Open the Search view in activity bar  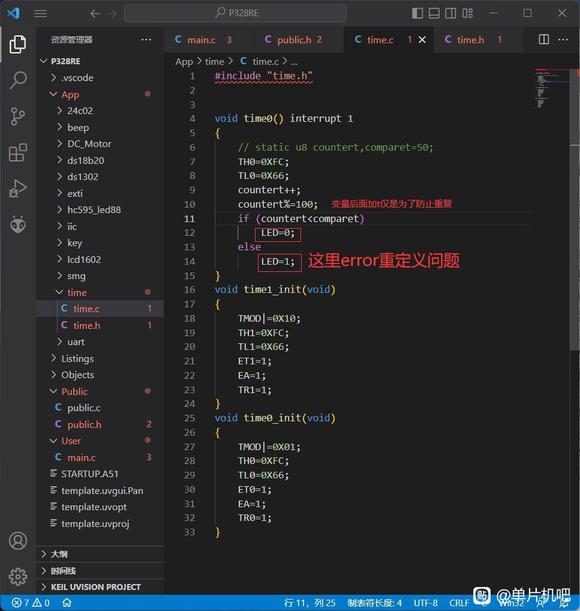click(18, 80)
